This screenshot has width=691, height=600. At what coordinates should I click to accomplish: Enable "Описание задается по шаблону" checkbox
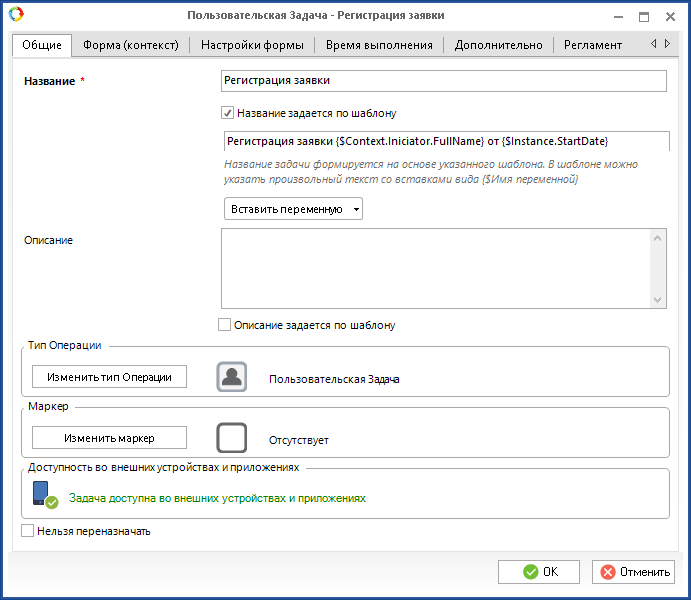tap(225, 325)
